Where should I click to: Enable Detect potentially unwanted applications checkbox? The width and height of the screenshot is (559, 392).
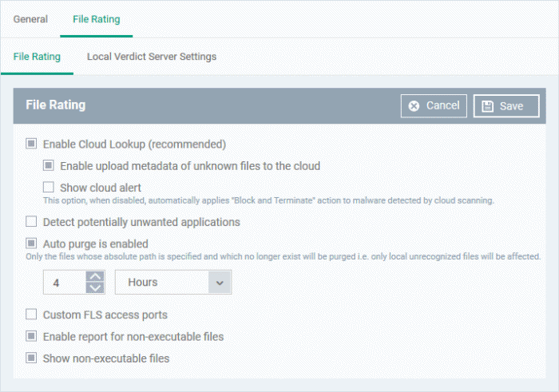click(31, 222)
